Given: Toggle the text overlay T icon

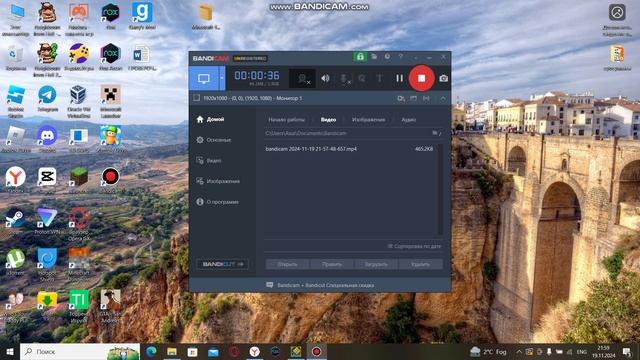Looking at the screenshot, I should 379,78.
